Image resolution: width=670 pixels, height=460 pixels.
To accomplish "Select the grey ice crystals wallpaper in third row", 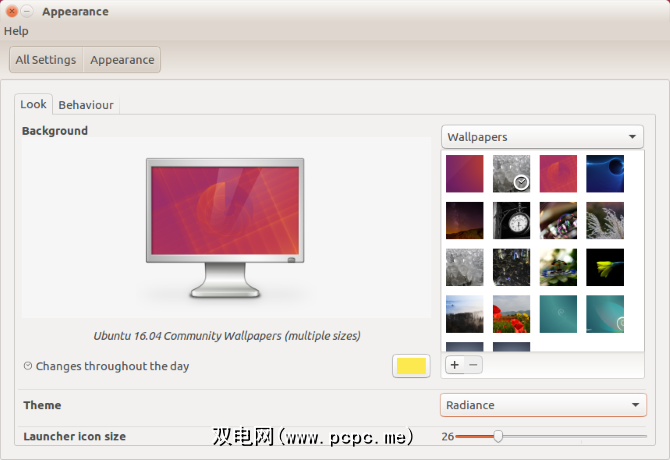I will tap(464, 267).
